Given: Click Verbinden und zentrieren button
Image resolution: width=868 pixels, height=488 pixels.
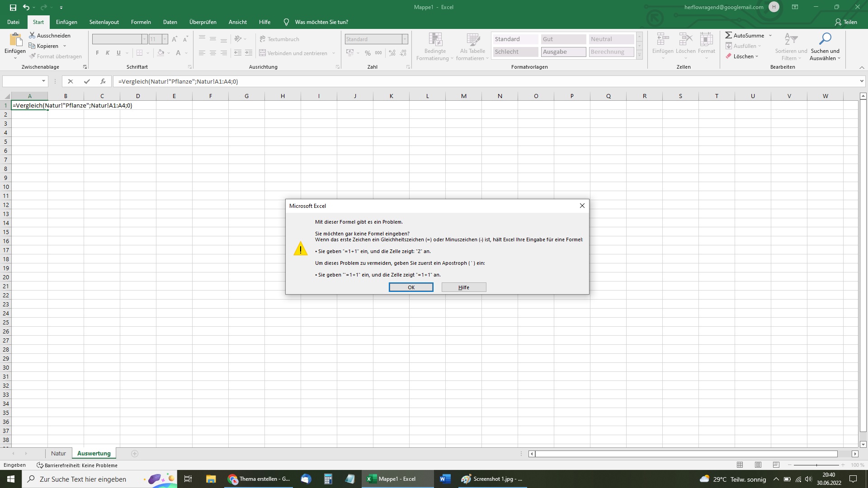Looking at the screenshot, I should click(293, 53).
